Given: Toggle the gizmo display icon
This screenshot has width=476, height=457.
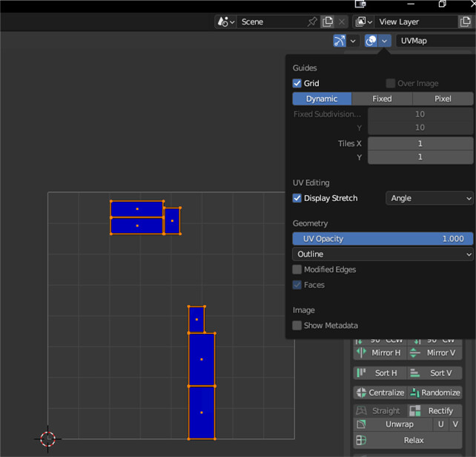Looking at the screenshot, I should (340, 41).
